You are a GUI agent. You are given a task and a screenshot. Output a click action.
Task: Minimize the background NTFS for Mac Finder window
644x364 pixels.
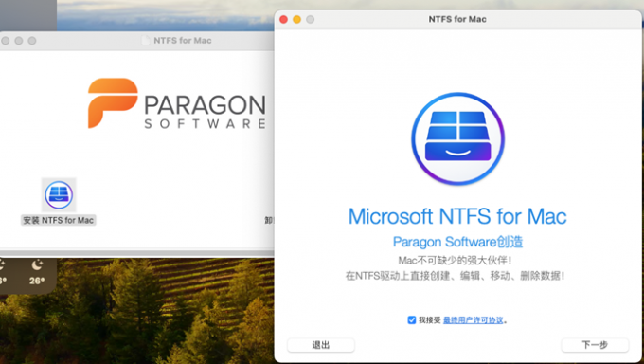click(19, 41)
